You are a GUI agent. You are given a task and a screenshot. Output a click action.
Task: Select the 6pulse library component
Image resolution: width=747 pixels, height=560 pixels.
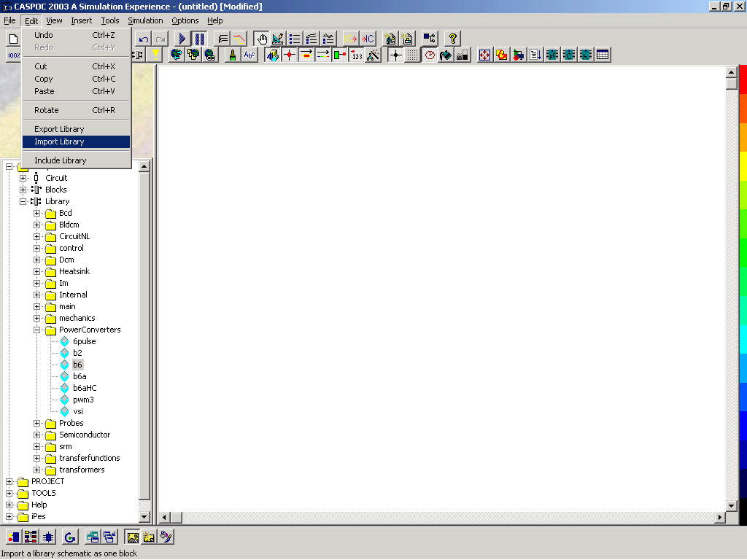85,341
